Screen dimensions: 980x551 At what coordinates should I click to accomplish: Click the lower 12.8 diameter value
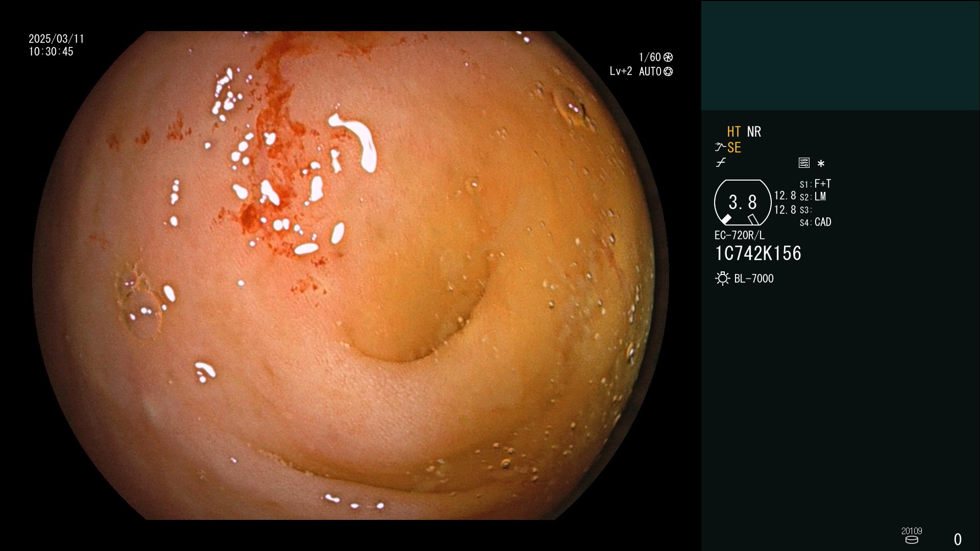click(x=785, y=210)
